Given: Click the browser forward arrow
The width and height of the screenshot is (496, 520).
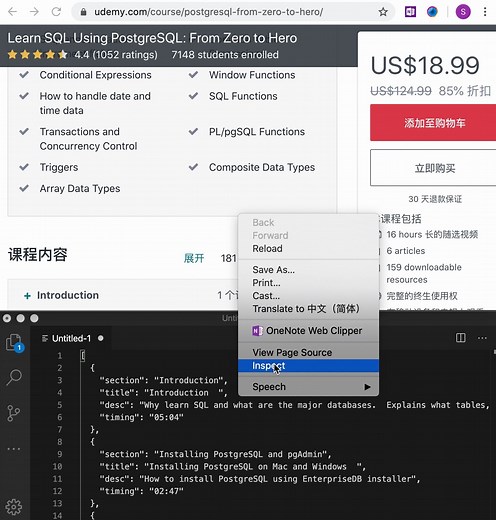Looking at the screenshot, I should [x=34, y=12].
